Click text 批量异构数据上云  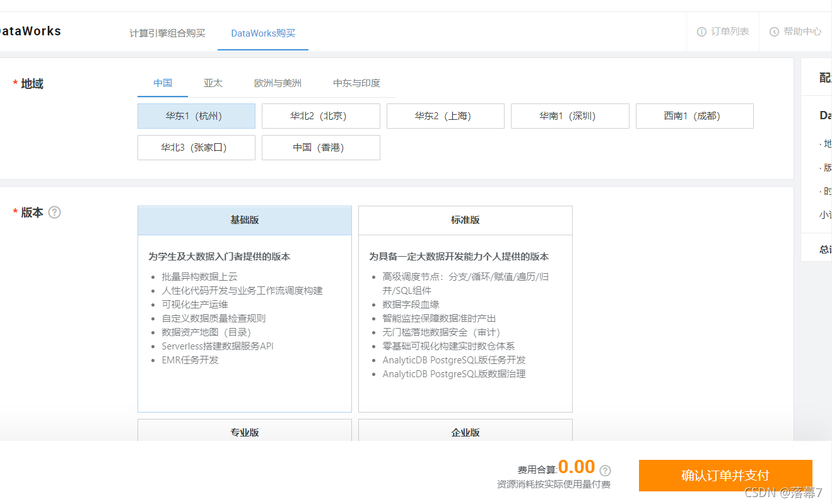(199, 277)
